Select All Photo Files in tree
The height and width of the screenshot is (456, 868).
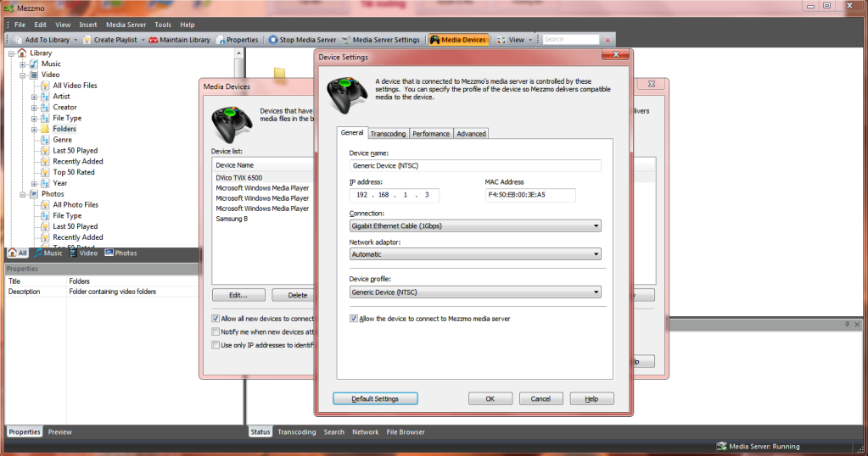(76, 204)
